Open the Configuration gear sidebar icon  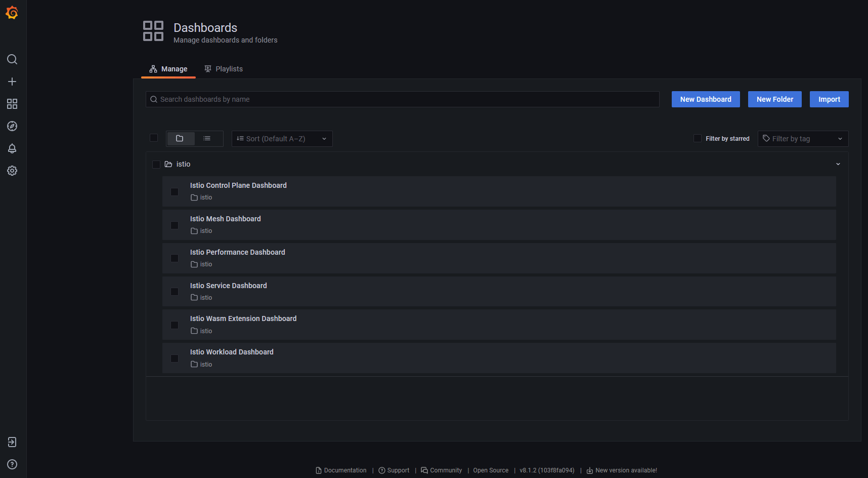[x=12, y=171]
